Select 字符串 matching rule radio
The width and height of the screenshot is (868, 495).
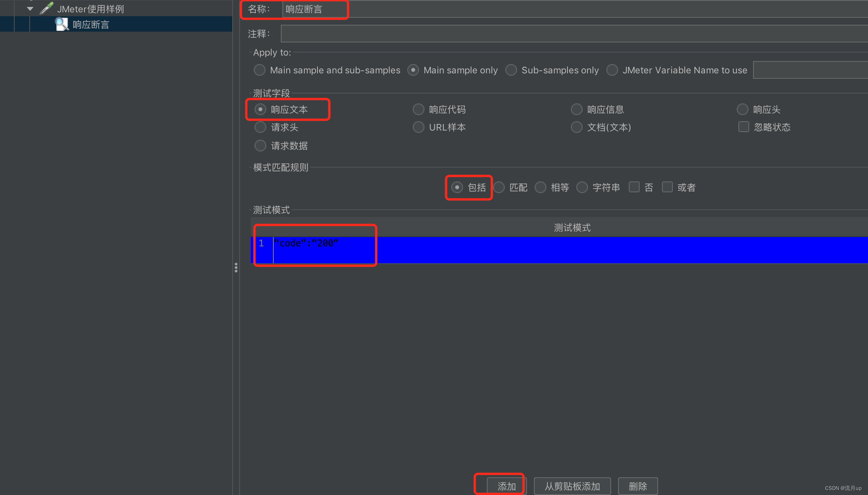[x=582, y=187]
